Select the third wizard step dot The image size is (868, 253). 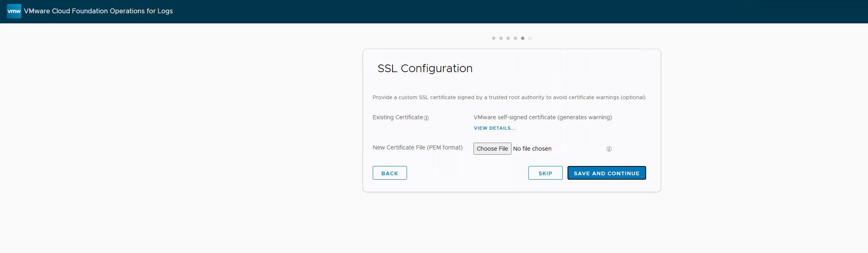pyautogui.click(x=508, y=38)
